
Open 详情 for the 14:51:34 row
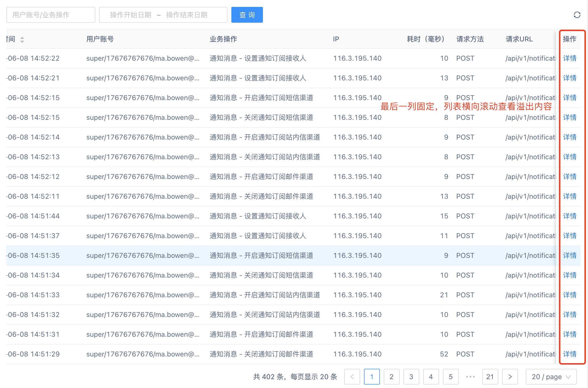tap(570, 275)
